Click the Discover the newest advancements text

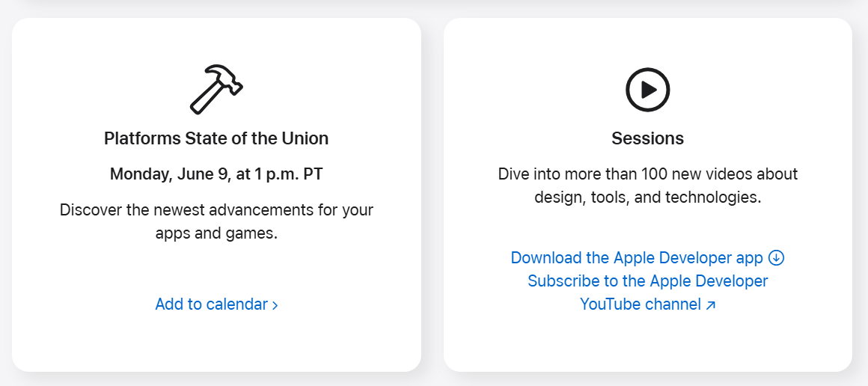(x=216, y=210)
